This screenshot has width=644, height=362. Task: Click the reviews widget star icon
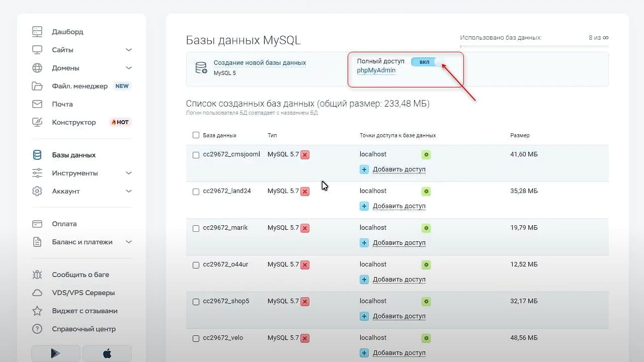point(37,311)
